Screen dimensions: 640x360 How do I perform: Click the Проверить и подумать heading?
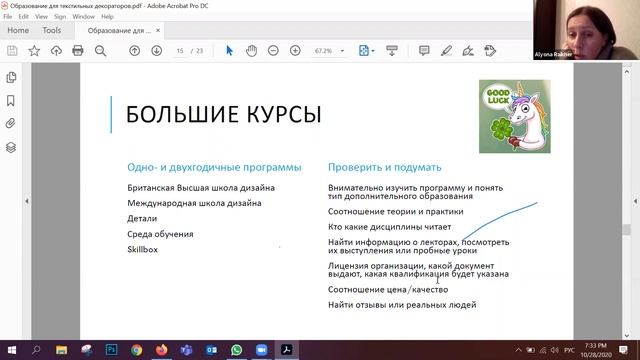pos(384,167)
